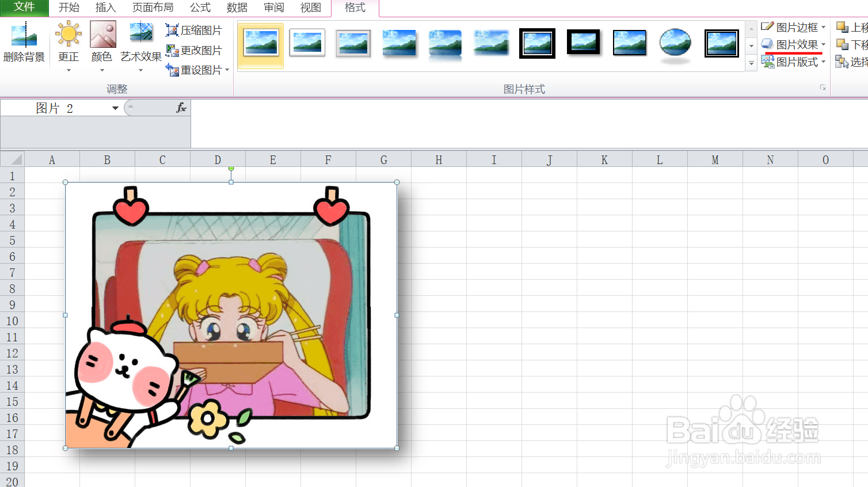Click the Name Box showing 图片 2
Viewport: 868px width, 487px height.
[x=56, y=108]
